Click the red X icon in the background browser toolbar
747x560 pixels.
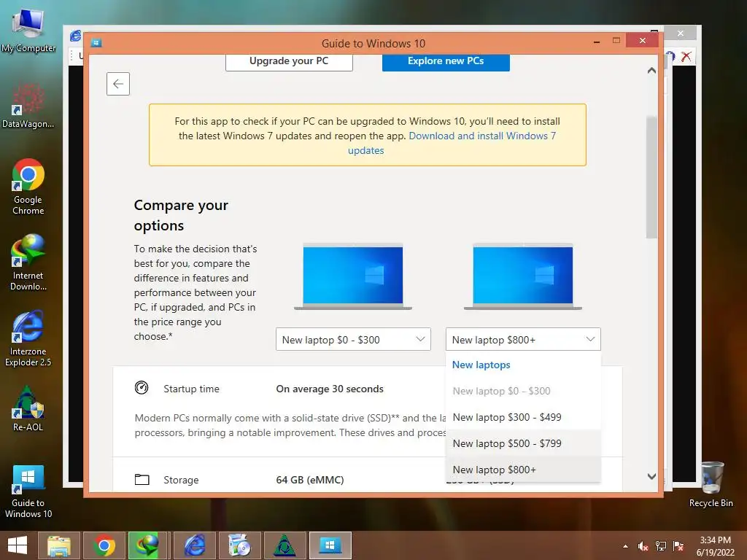point(686,57)
